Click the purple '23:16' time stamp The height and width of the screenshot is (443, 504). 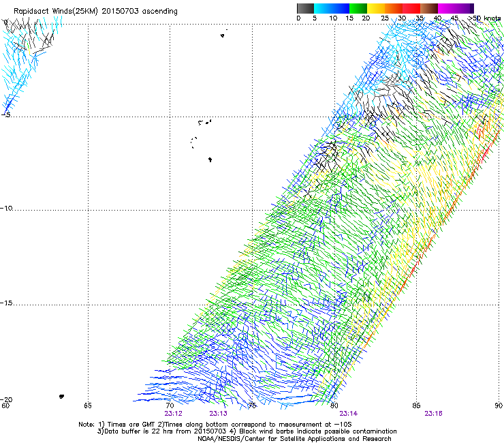[433, 414]
